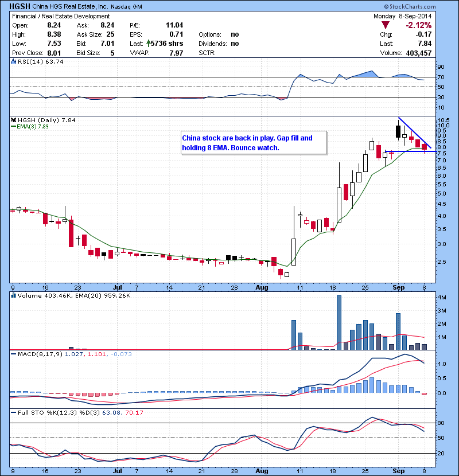Click the 4M volume axis label

(x=442, y=298)
